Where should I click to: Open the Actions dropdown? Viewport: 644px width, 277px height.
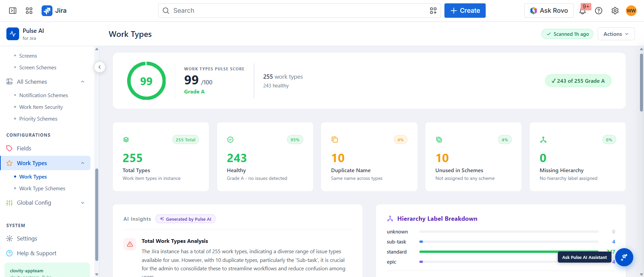coord(616,34)
